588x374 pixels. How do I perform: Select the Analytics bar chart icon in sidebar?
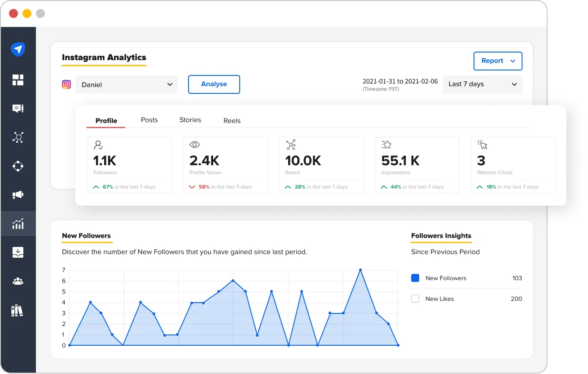(x=18, y=223)
